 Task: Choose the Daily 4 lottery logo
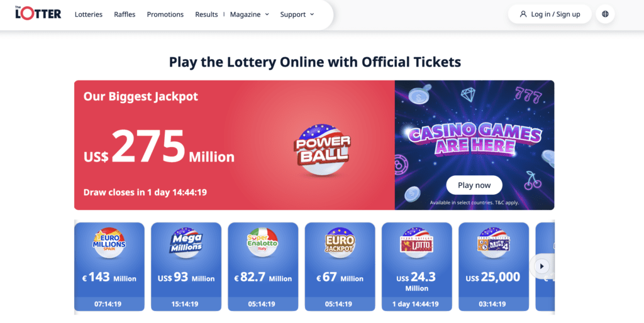coord(493,241)
